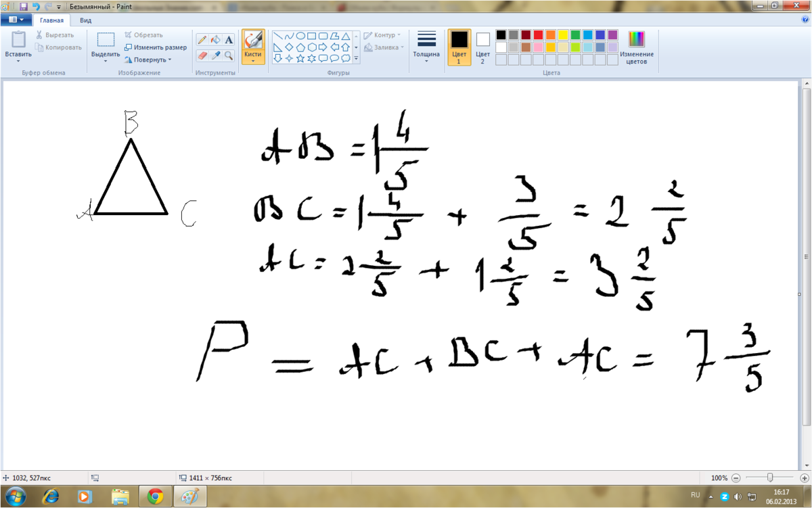Select the Pencil tool
Image resolution: width=812 pixels, height=508 pixels.
point(202,40)
